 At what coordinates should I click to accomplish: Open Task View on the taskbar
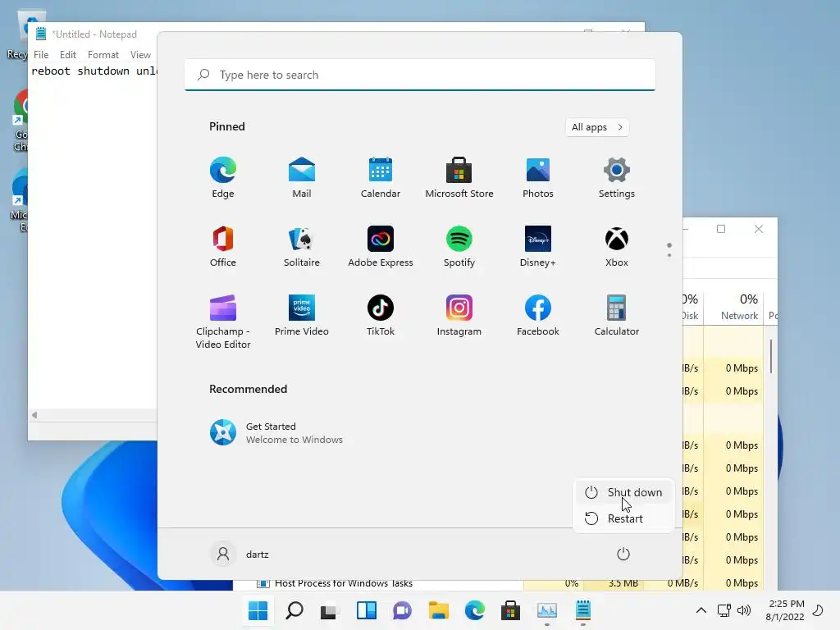point(329,610)
